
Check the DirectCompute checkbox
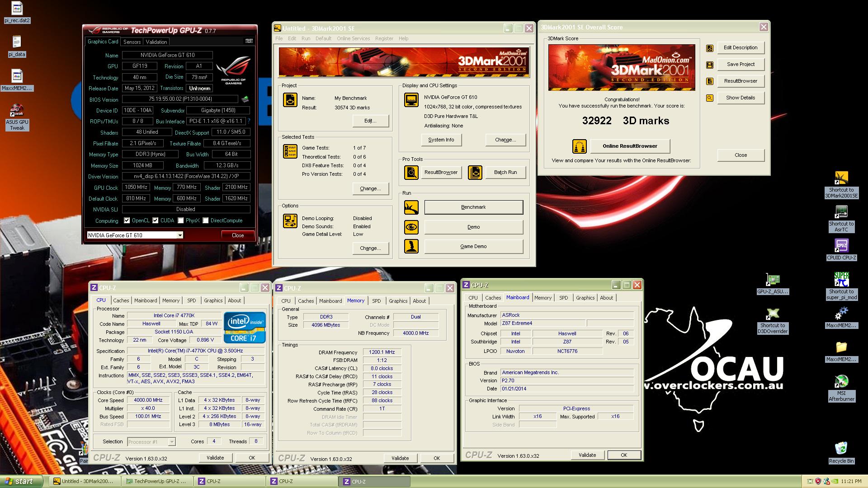(206, 221)
